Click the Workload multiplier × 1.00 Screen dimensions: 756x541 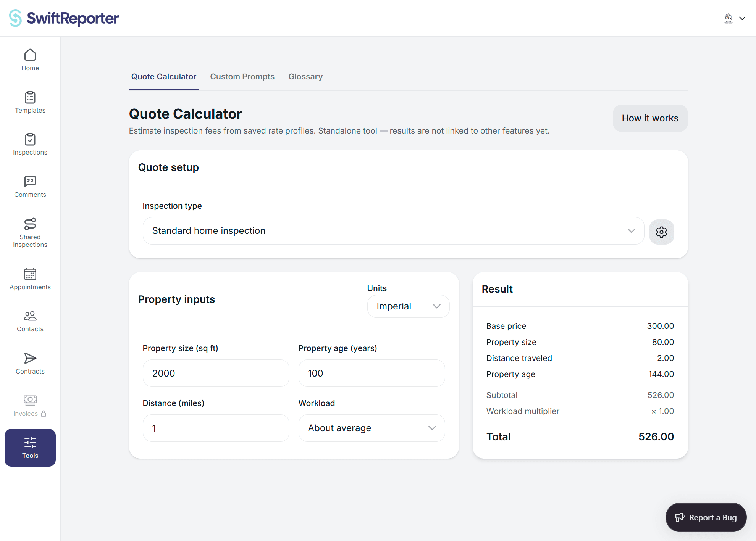[x=662, y=411]
